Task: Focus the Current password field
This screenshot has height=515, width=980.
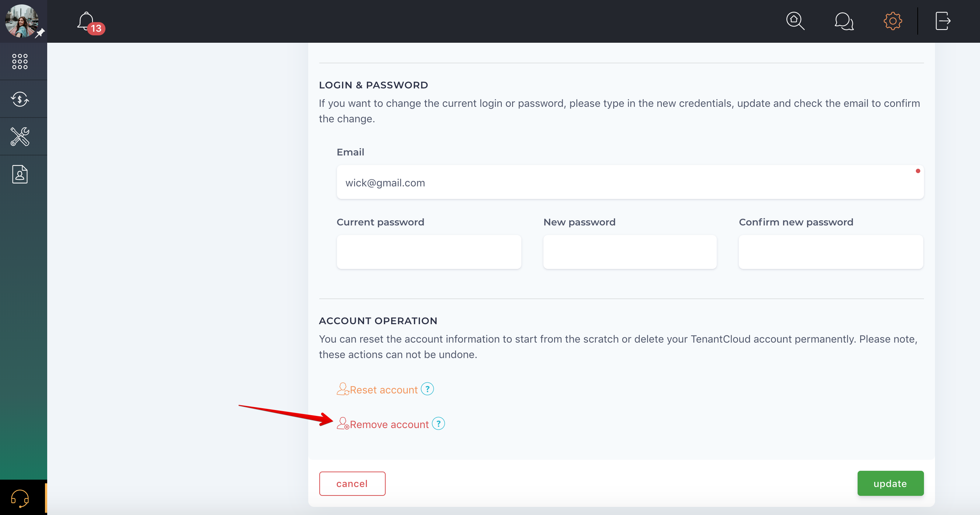Action: tap(429, 252)
